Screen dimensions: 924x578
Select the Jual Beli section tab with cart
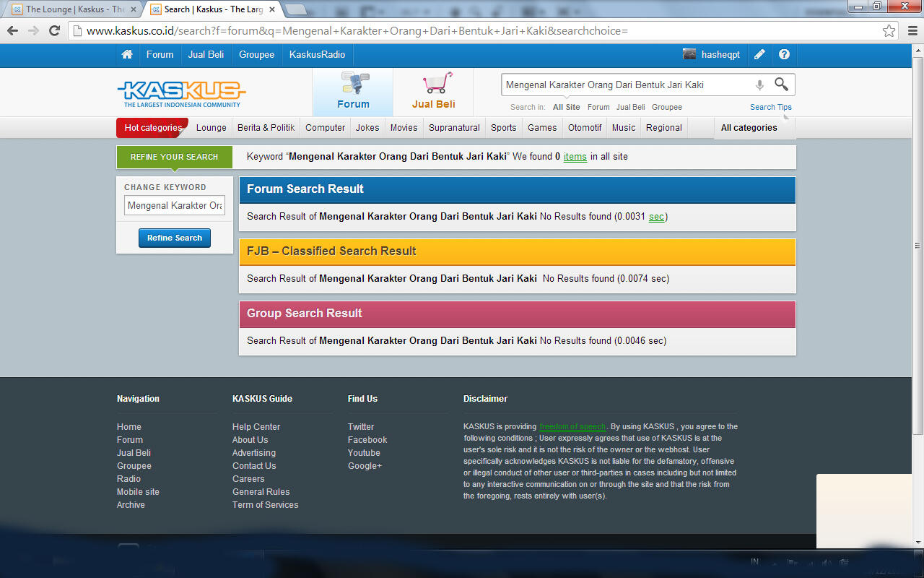[x=434, y=92]
